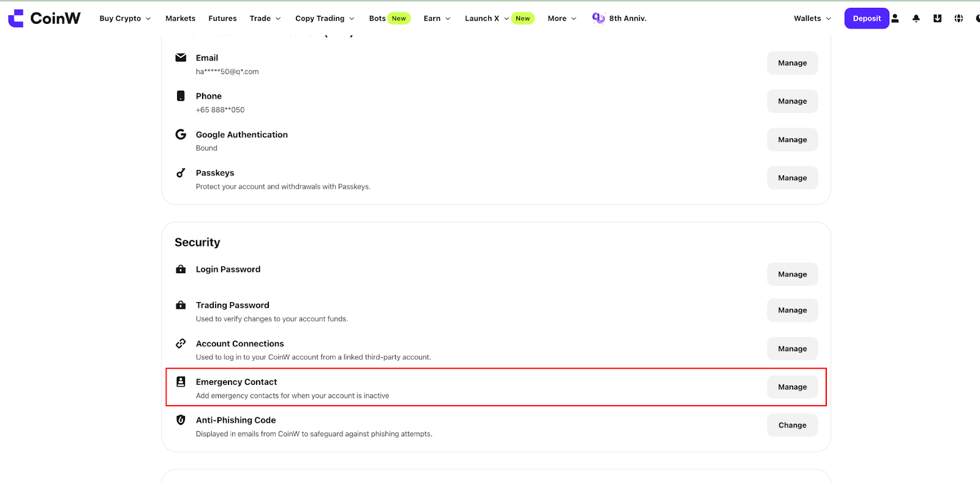Manage the Trading Password
This screenshot has width=980, height=484.
pyautogui.click(x=792, y=310)
